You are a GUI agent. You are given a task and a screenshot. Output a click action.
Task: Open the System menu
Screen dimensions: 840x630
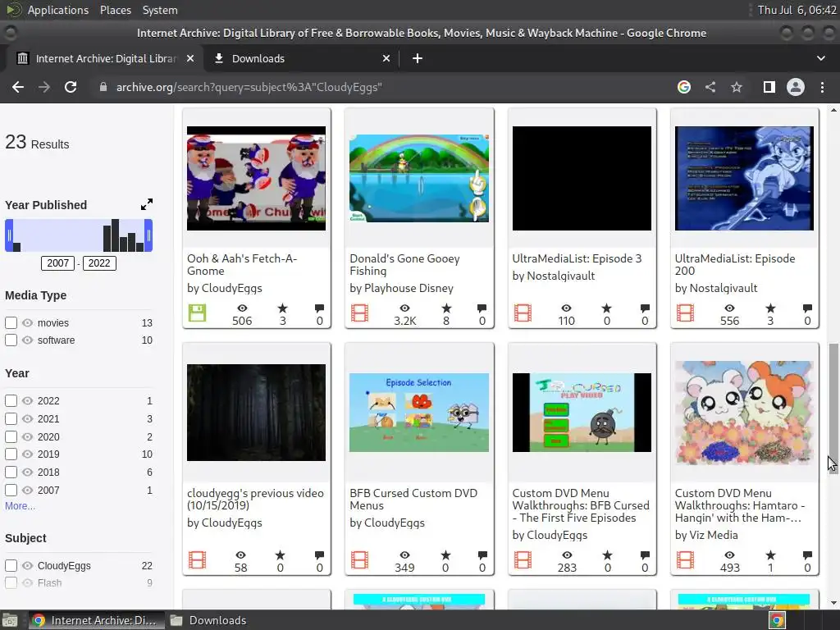pos(160,10)
